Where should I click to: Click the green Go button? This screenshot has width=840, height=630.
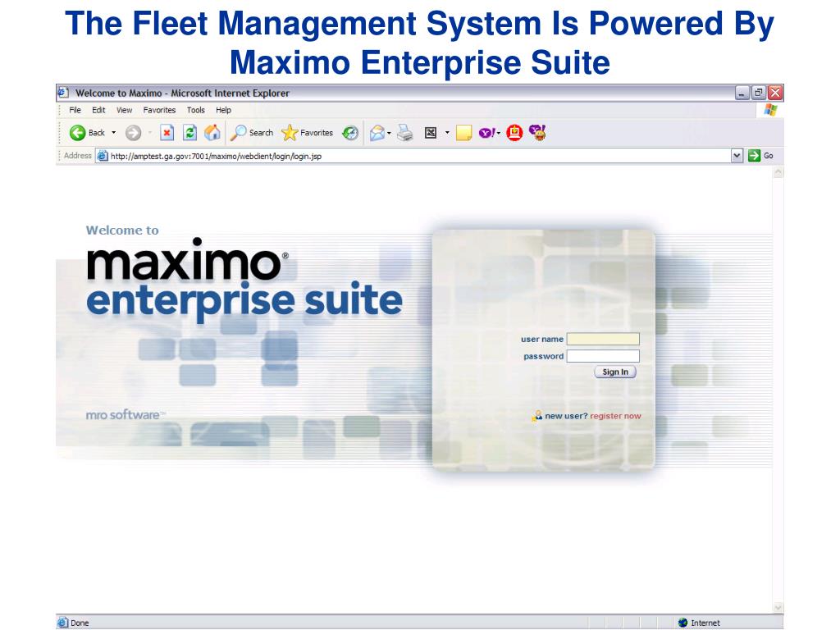click(x=760, y=156)
